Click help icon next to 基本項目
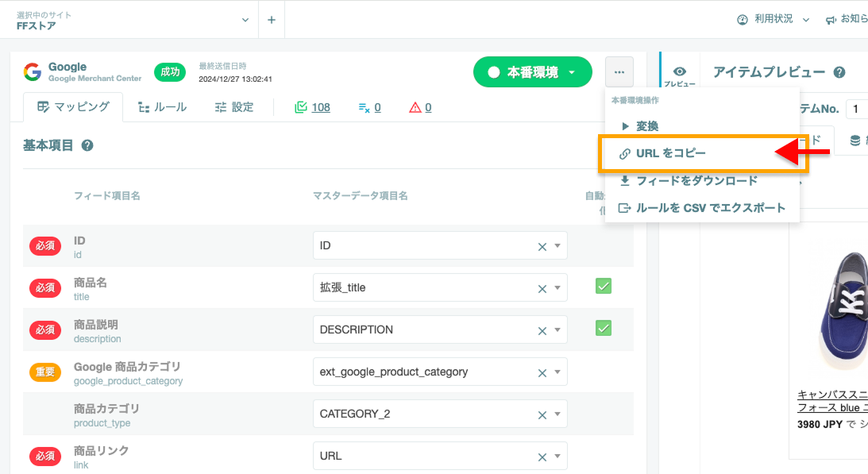 [87, 145]
